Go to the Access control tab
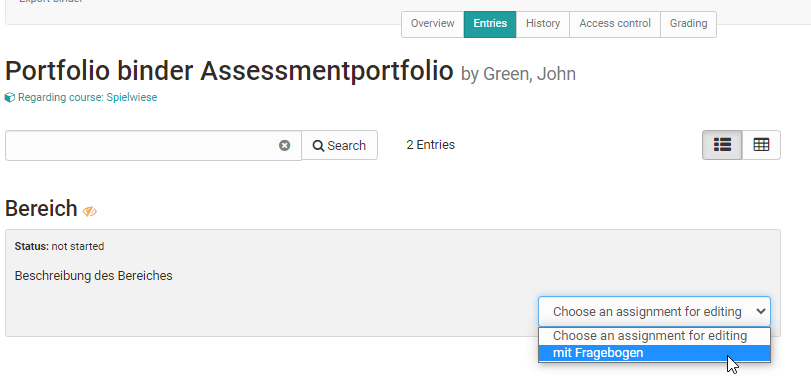 [614, 24]
